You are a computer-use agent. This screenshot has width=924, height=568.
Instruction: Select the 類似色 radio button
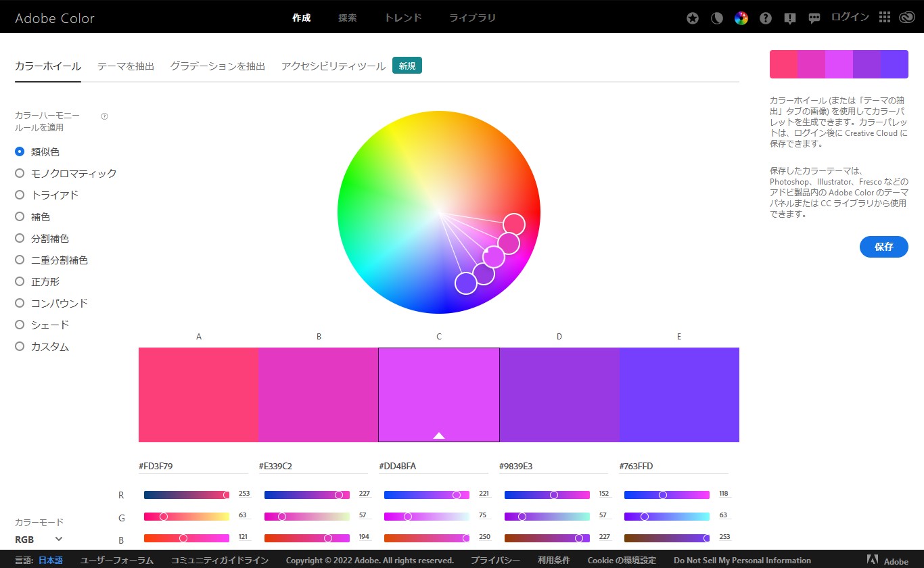(20, 151)
